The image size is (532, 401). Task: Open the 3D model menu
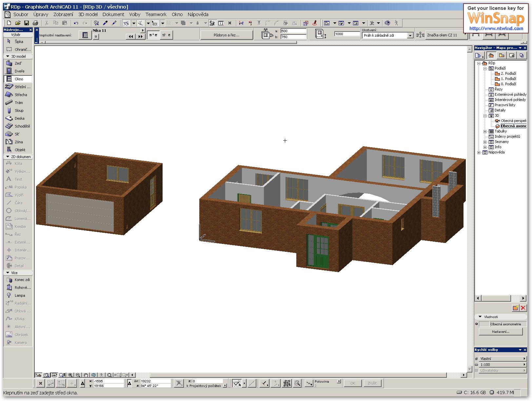[88, 14]
